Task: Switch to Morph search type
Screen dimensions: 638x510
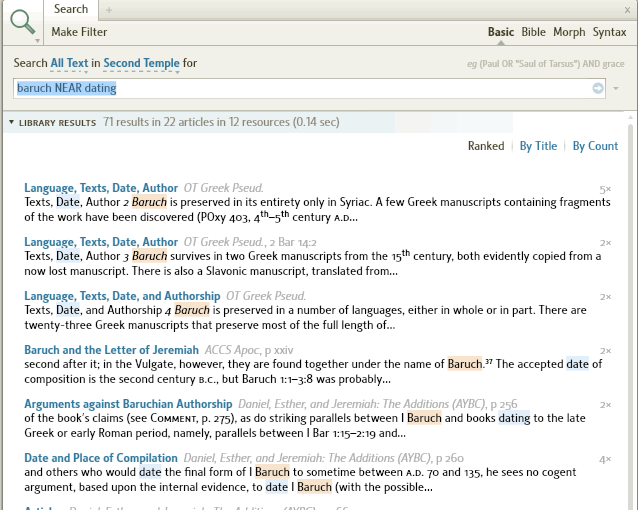Action: point(569,32)
